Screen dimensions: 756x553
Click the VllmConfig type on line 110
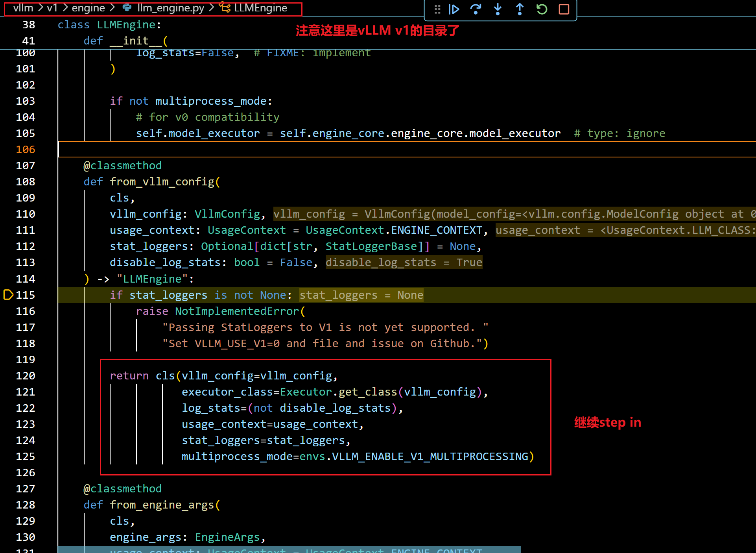(227, 214)
